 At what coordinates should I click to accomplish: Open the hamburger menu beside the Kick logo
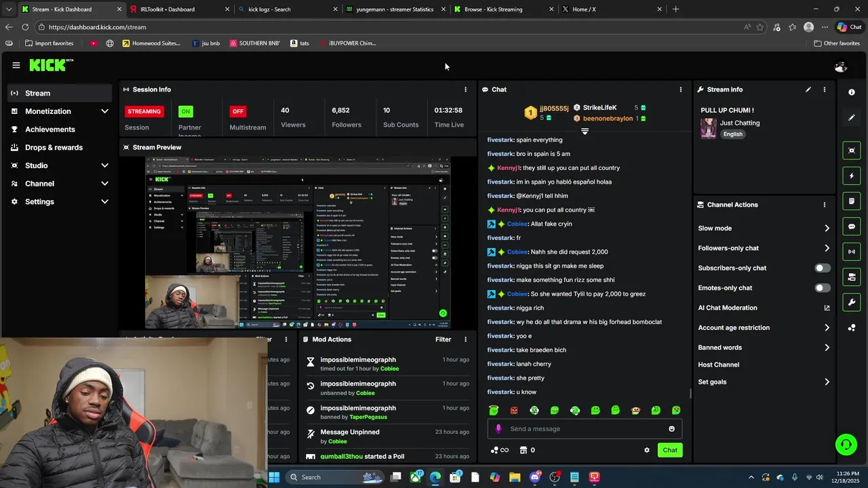pos(16,65)
